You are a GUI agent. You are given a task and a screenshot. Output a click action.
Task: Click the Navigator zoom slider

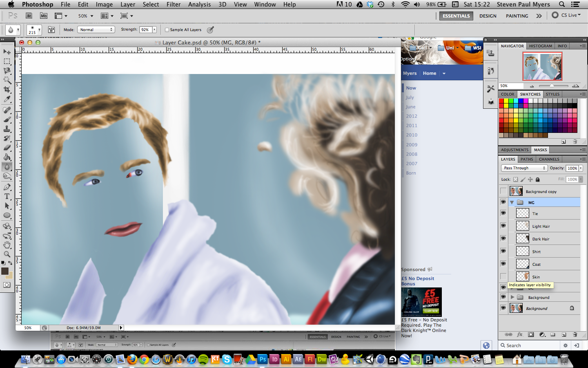pyautogui.click(x=553, y=86)
